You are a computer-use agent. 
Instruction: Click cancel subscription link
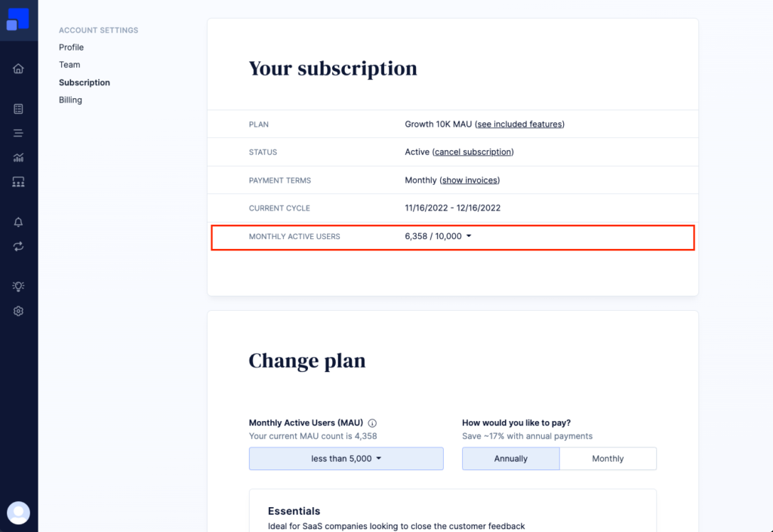473,152
